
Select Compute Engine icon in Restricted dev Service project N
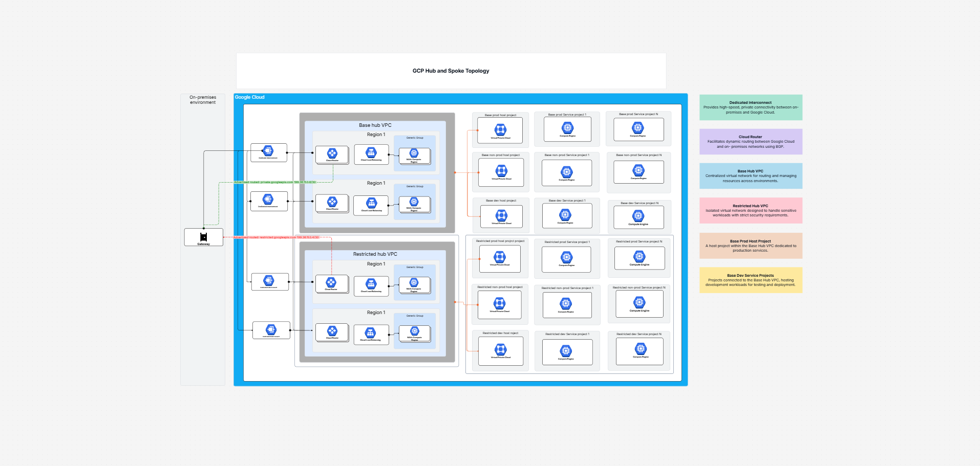(x=641, y=349)
